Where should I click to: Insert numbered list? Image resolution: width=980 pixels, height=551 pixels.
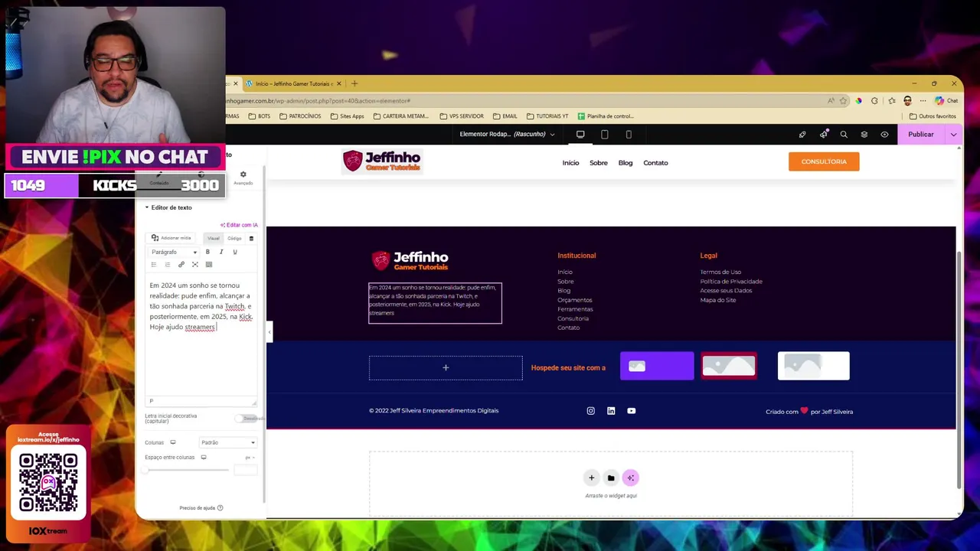[168, 265]
